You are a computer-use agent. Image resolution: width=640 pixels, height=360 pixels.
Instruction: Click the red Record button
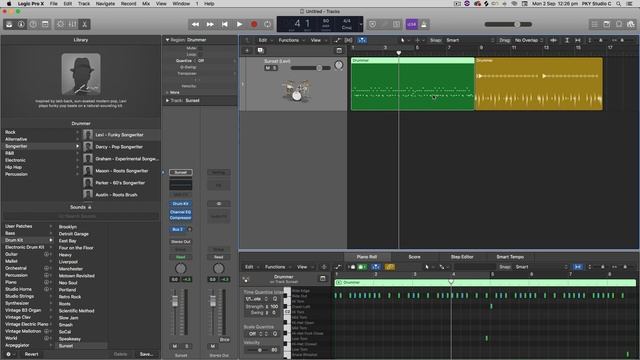click(x=254, y=24)
